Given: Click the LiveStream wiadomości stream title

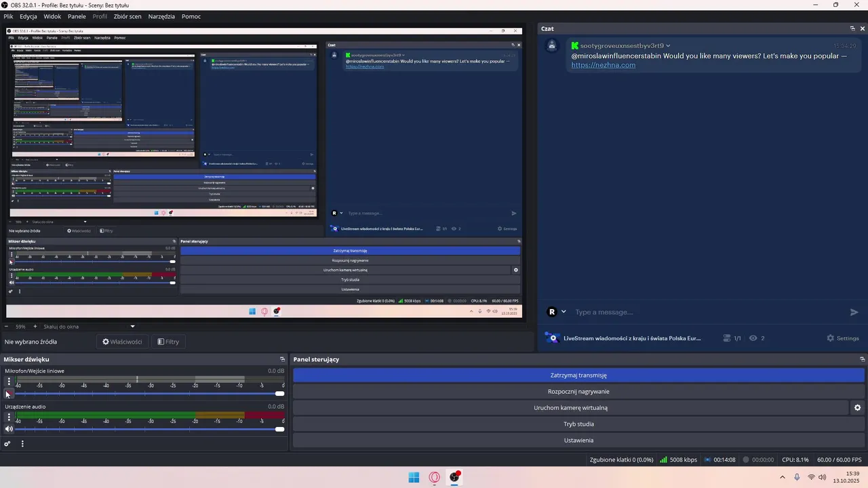Looking at the screenshot, I should (632, 338).
